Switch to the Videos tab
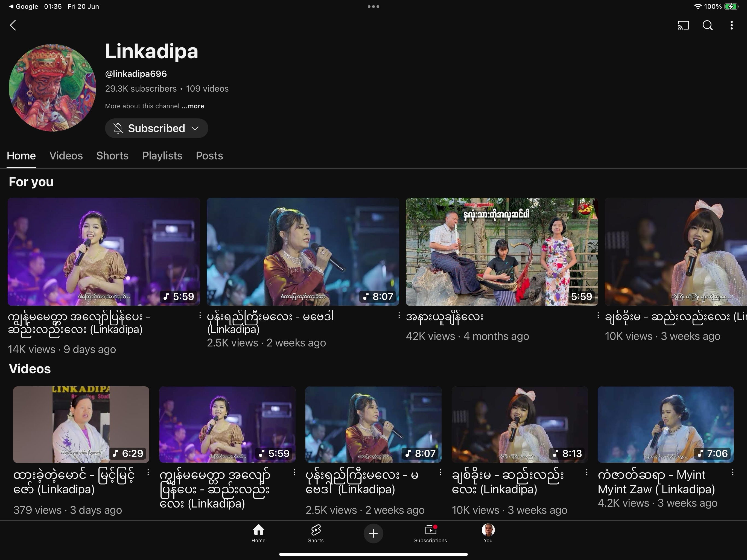 [66, 156]
